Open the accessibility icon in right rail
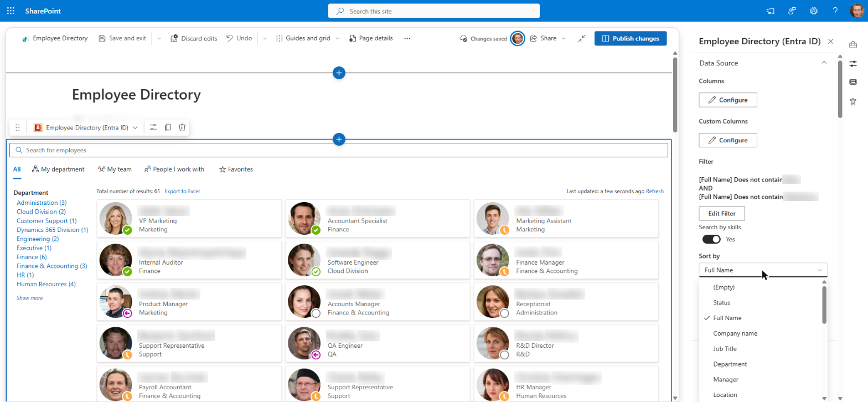The image size is (868, 402). tap(853, 101)
